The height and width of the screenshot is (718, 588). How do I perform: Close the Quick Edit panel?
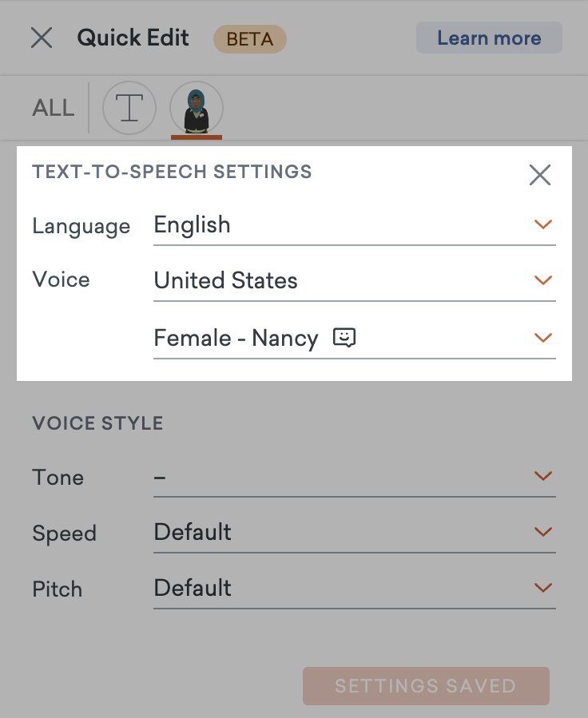tap(42, 38)
